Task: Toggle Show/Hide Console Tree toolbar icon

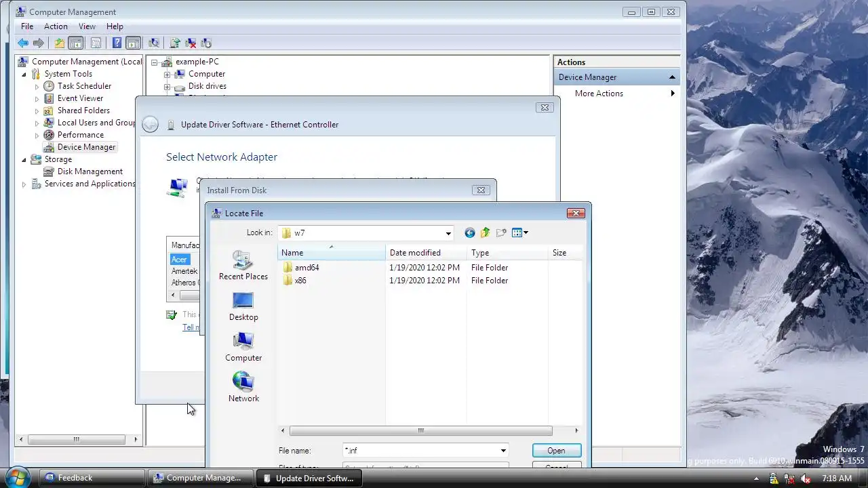Action: coord(76,43)
